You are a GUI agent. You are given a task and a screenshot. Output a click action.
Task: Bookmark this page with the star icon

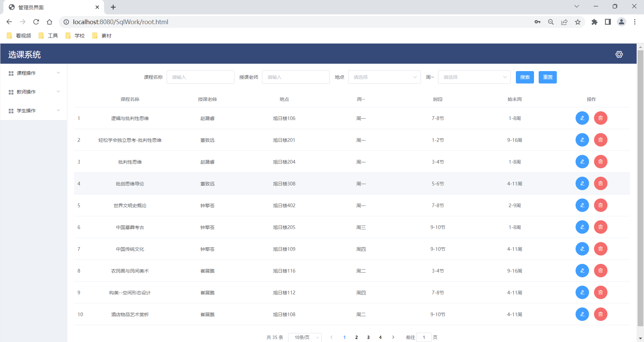(578, 22)
